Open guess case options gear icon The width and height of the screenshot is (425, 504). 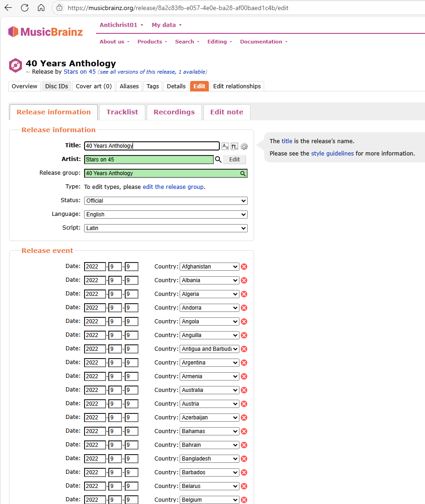click(244, 146)
